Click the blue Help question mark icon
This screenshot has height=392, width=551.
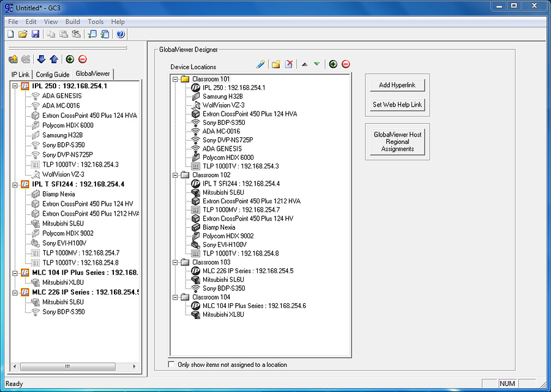click(121, 34)
